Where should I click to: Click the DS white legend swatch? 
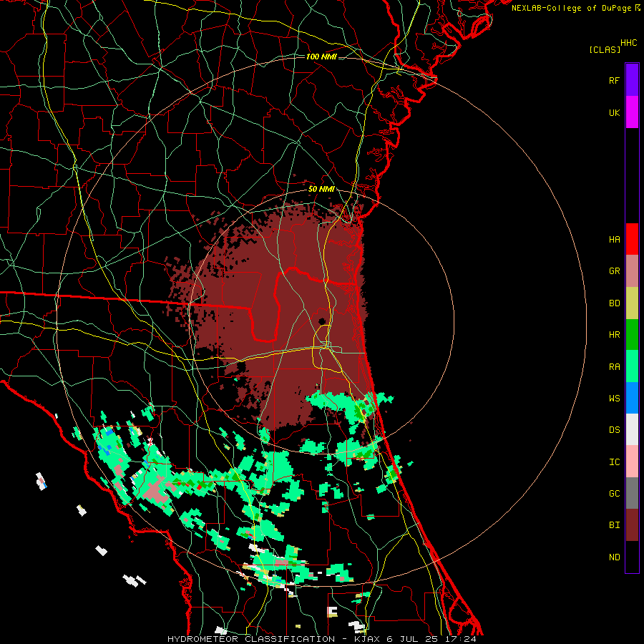(x=632, y=429)
